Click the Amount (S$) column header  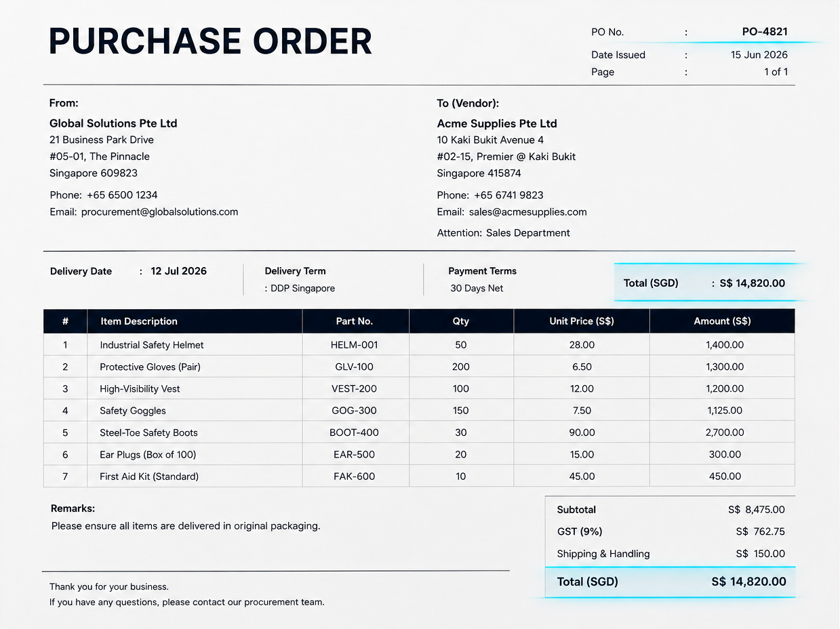(722, 321)
